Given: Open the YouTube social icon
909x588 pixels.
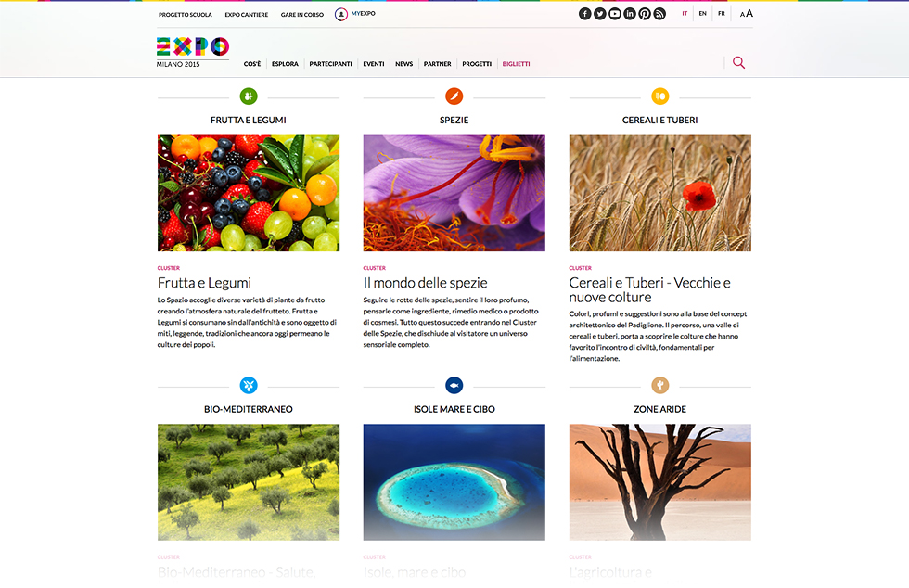Looking at the screenshot, I should [x=615, y=14].
